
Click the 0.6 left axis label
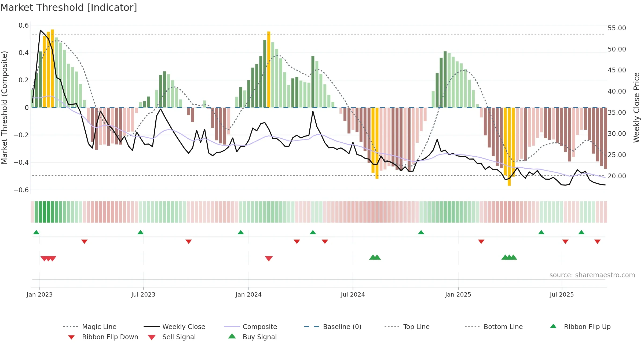[24, 25]
